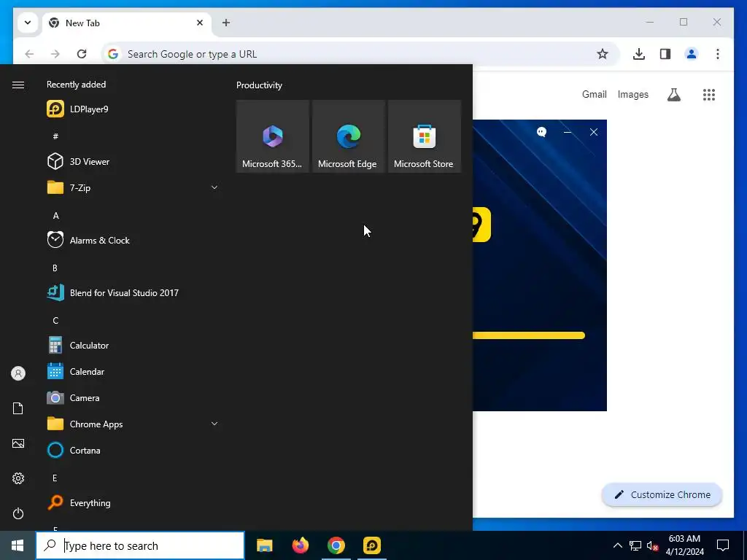The width and height of the screenshot is (747, 560).
Task: Open the taskbar clock and date
Action: pyautogui.click(x=684, y=545)
